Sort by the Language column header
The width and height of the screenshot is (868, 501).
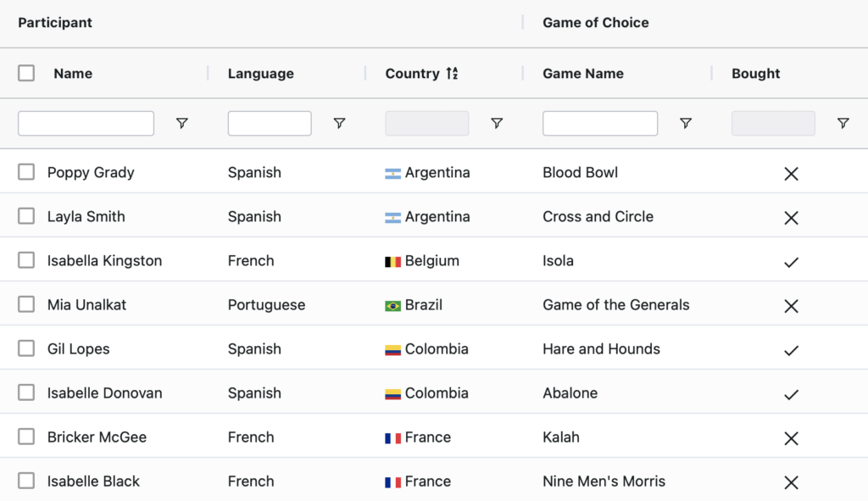(260, 74)
